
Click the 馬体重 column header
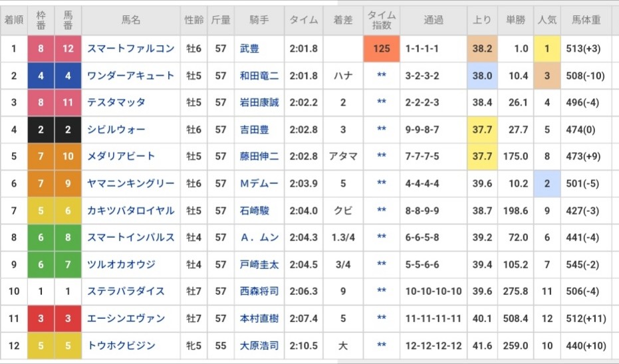click(586, 21)
